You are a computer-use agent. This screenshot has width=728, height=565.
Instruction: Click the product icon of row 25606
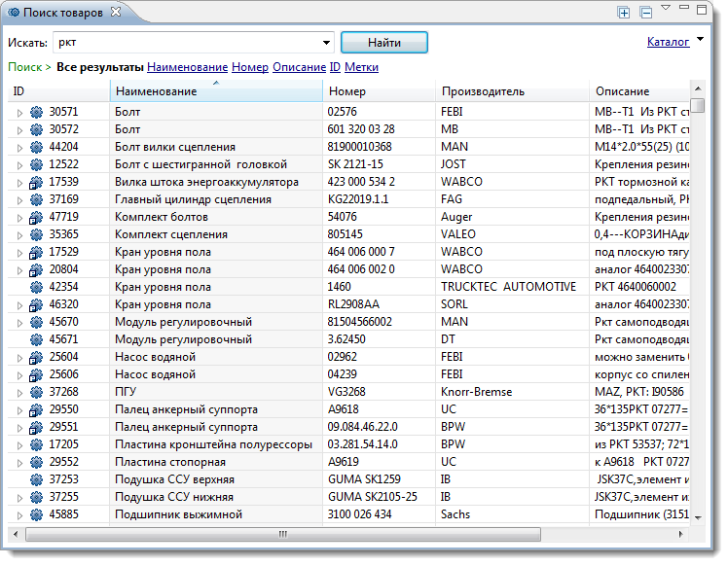pyautogui.click(x=36, y=374)
